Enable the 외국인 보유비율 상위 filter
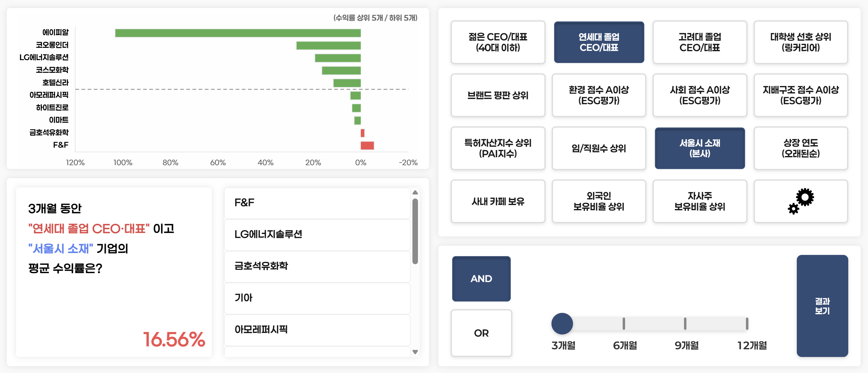The image size is (868, 373). pyautogui.click(x=599, y=201)
